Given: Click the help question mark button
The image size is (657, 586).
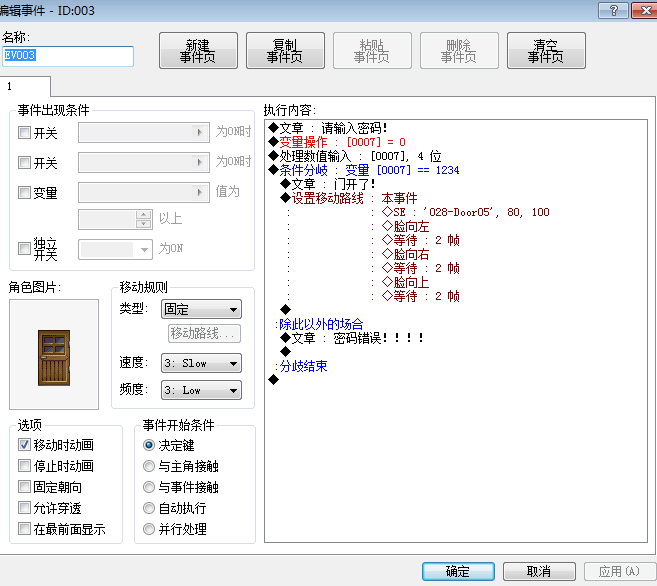Looking at the screenshot, I should [x=613, y=10].
